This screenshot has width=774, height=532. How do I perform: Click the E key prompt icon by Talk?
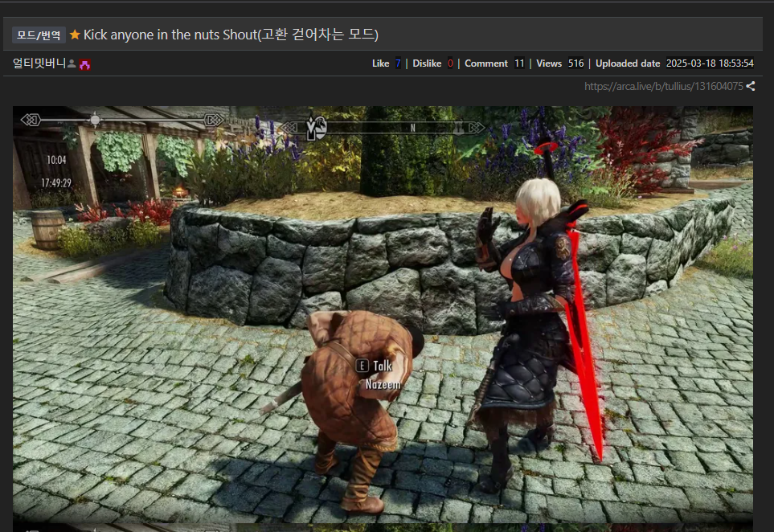tap(362, 366)
